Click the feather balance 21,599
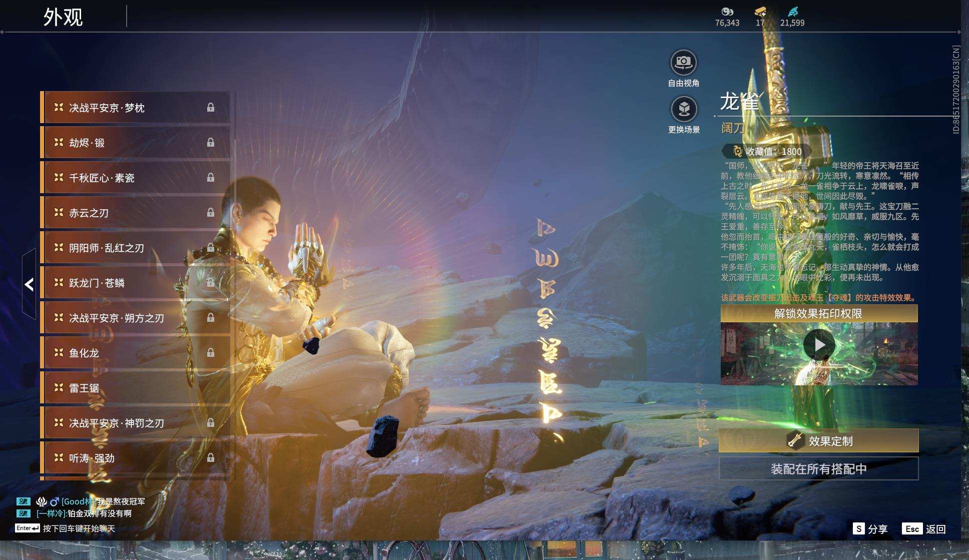969x560 pixels. [x=792, y=23]
